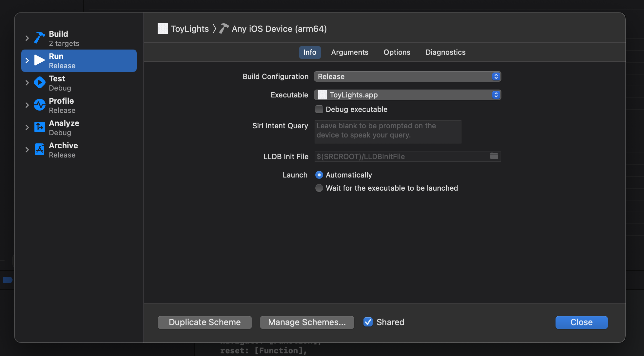This screenshot has width=644, height=356.
Task: Open the Build Configuration dropdown
Action: point(407,76)
